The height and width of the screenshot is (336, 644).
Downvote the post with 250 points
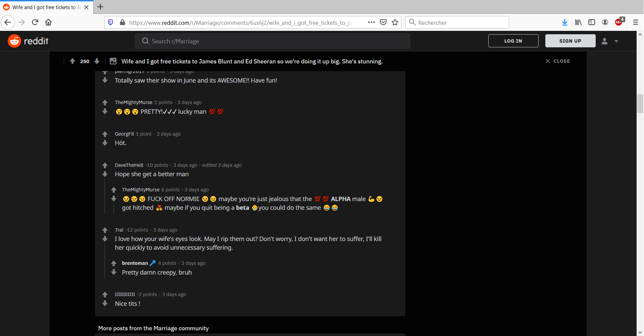point(97,61)
